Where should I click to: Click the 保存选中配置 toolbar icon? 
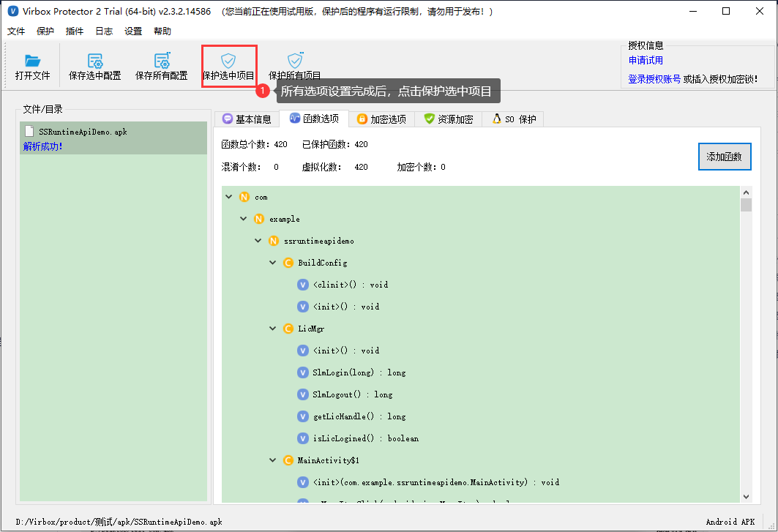[94, 61]
